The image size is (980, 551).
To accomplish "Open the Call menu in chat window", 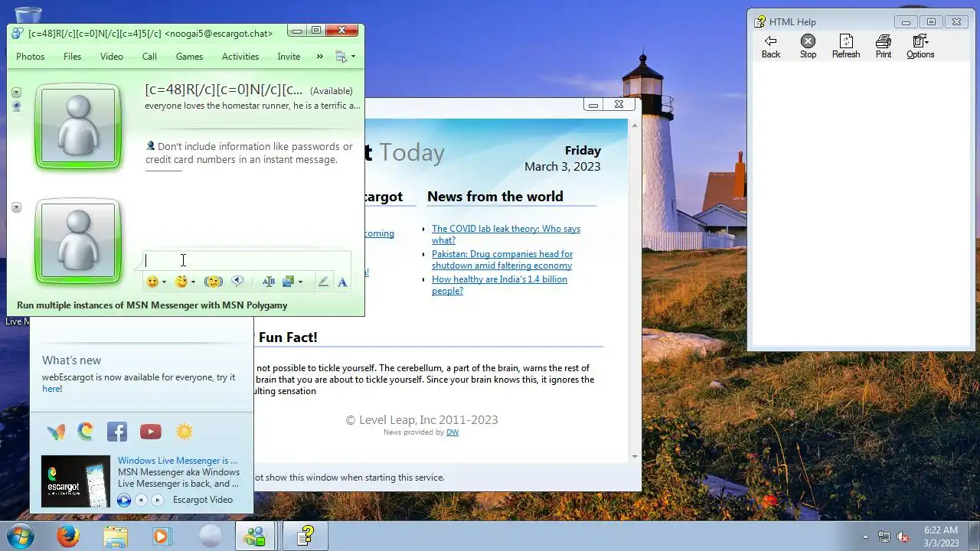I will [149, 57].
